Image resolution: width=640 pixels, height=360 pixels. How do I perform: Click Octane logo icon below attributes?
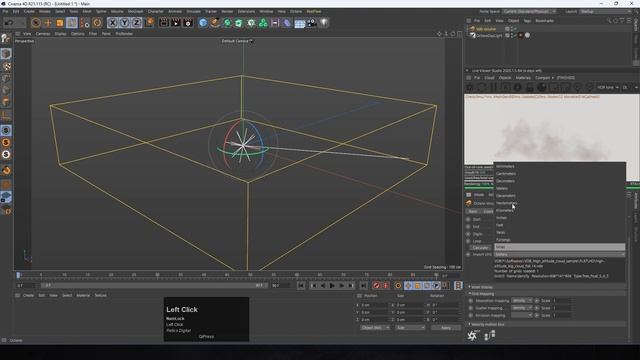(x=472, y=336)
